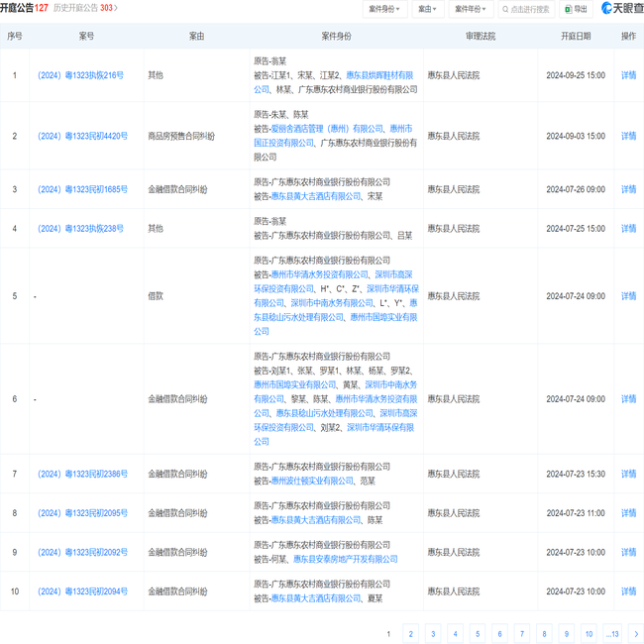The image size is (644, 644).
Task: Click date cell 2024-07-23 15:30
Action: [576, 474]
